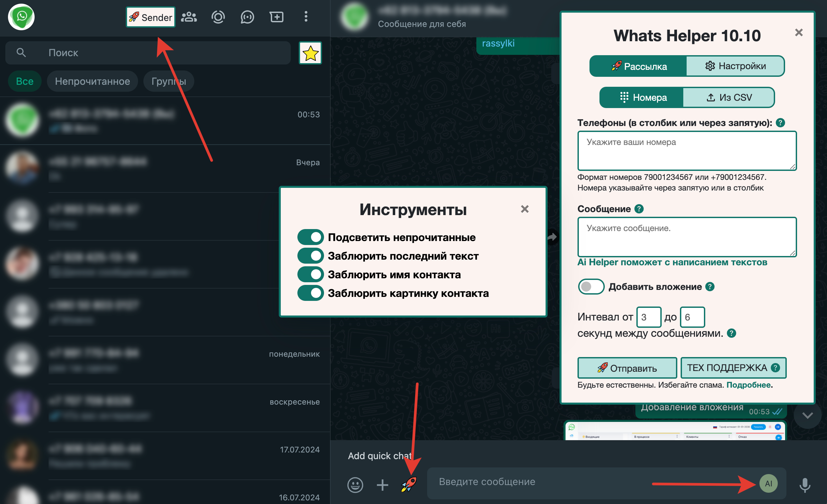Open the Status circle icon
Screen dimensions: 827x504
218,17
